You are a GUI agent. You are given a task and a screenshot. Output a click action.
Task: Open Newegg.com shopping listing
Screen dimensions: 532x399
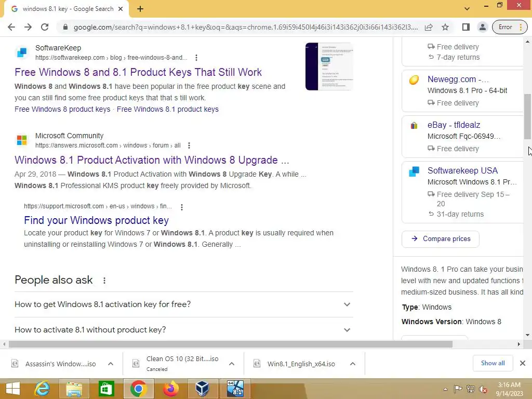point(458,79)
